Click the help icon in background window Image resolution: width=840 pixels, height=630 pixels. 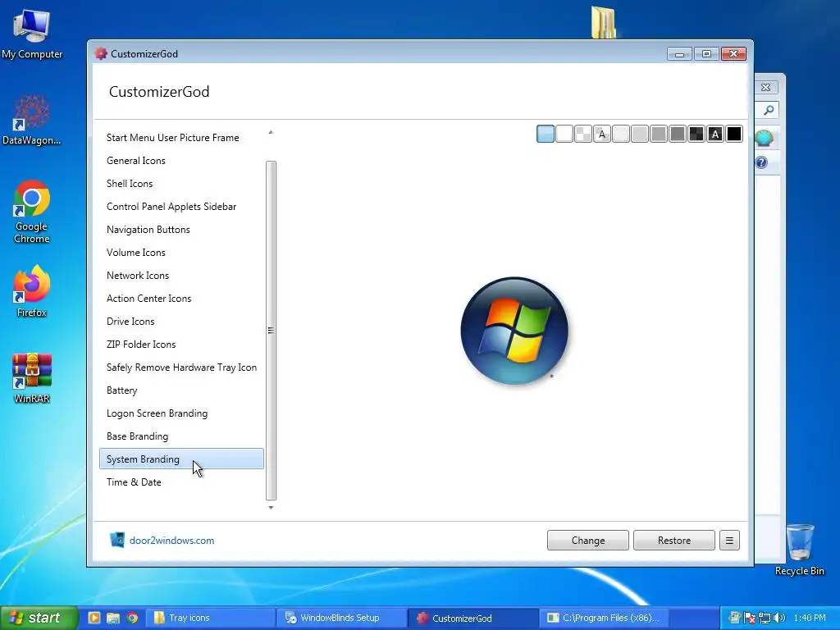[761, 162]
